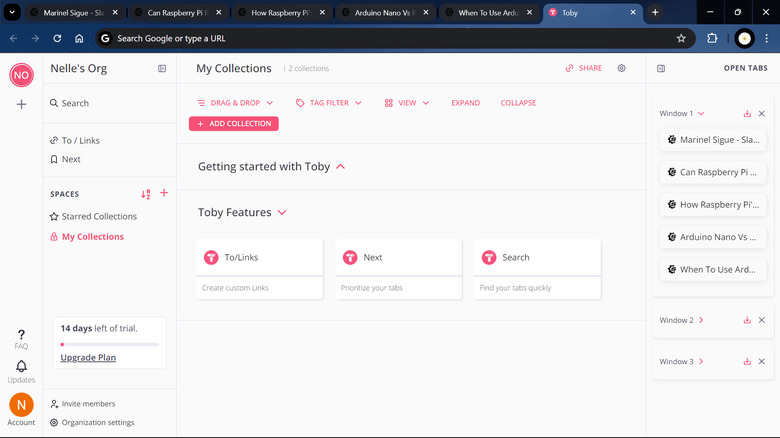Viewport: 780px width, 438px height.
Task: Reload the current page
Action: pos(57,38)
